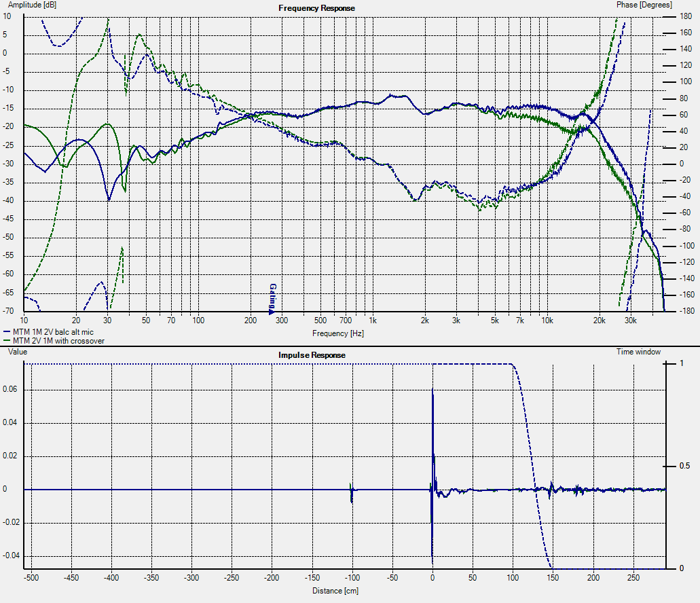Screen dimensions: 700x603
Task: Click the Gating marker on frequency axis
Action: [x=273, y=299]
